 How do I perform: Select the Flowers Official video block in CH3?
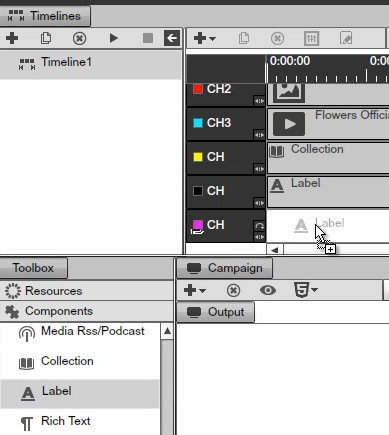tap(328, 123)
